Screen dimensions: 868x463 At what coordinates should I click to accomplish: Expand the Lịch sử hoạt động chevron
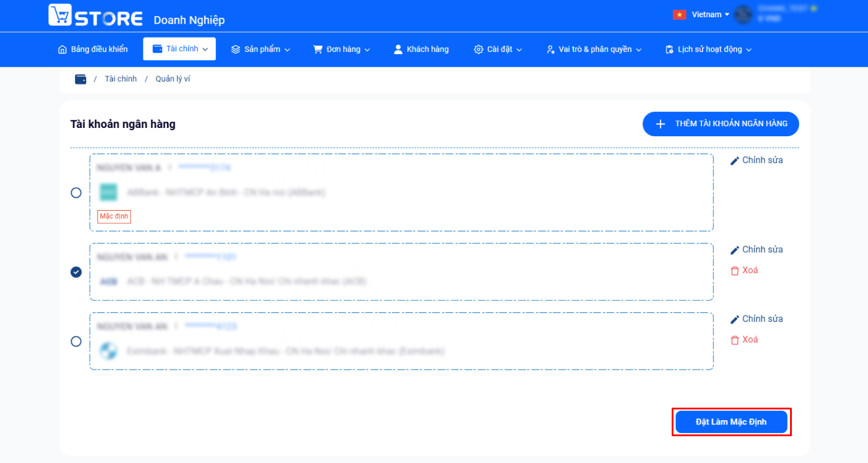tap(749, 50)
